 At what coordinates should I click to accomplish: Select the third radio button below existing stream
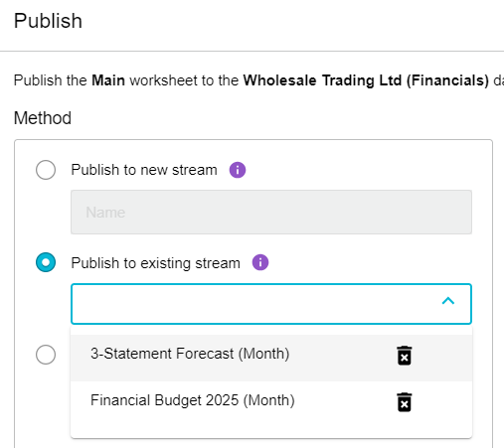(46, 355)
